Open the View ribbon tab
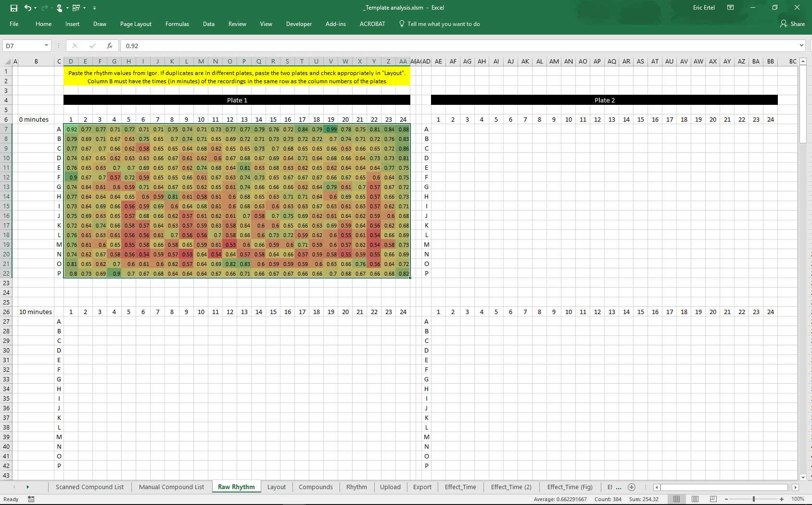812x505 pixels. click(266, 24)
